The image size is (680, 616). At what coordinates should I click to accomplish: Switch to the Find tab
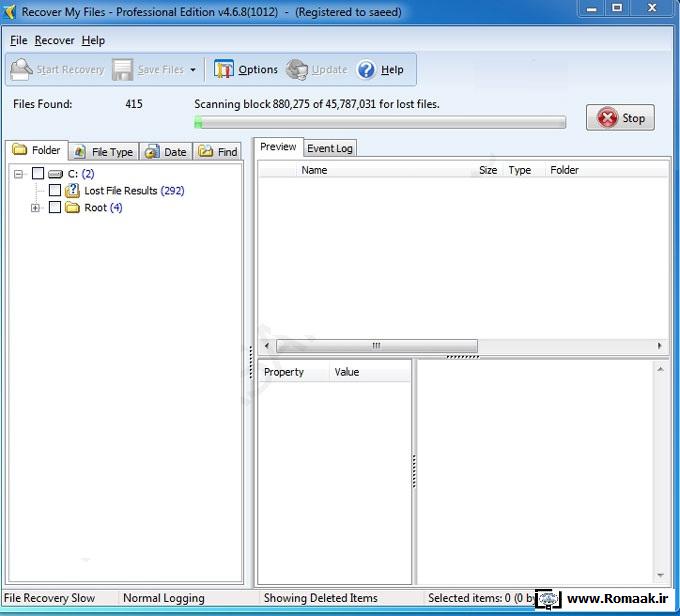click(217, 152)
